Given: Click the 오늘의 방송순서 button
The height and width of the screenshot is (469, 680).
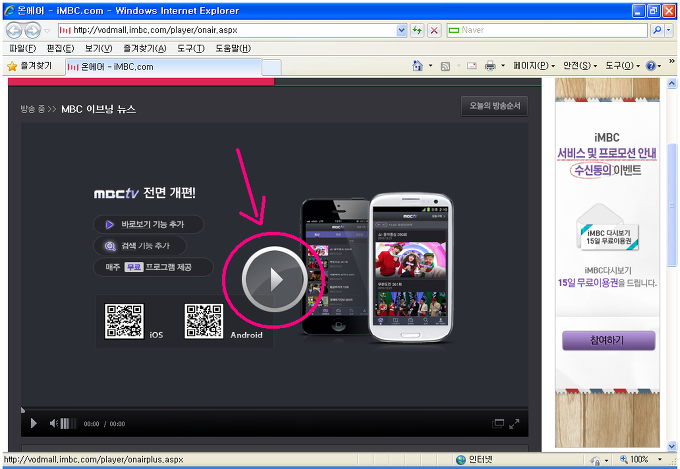Looking at the screenshot, I should coord(494,106).
